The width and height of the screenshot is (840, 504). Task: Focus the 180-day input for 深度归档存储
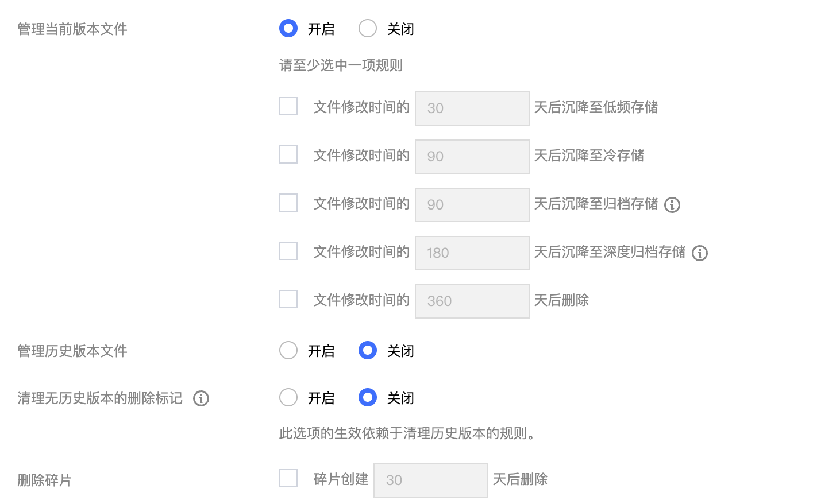click(x=472, y=253)
